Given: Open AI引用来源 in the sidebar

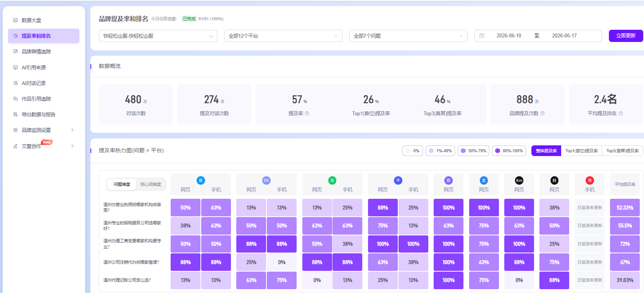Looking at the screenshot, I should coord(44,68).
